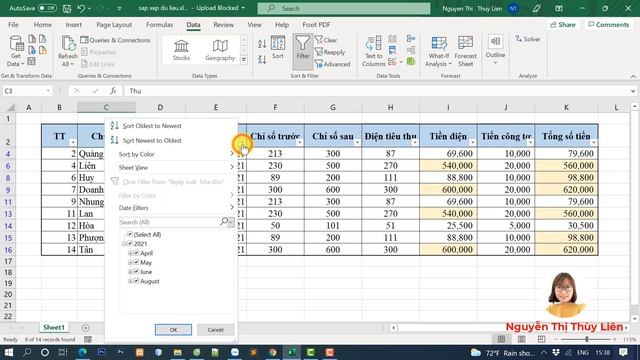Choose Sort Oldest to Newest
The image size is (640, 360).
(x=151, y=126)
